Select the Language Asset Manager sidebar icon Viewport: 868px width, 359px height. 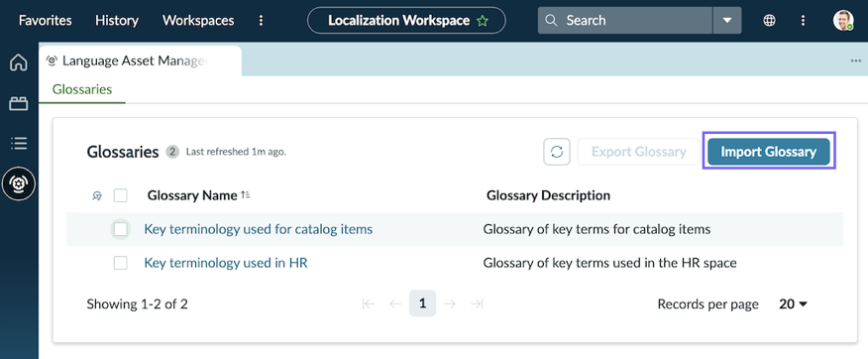19,183
